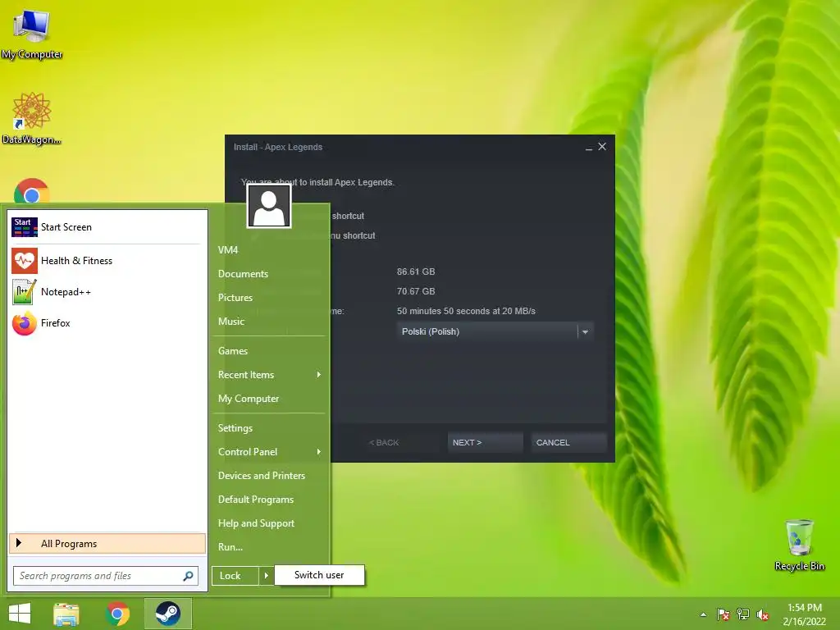The height and width of the screenshot is (630, 840).
Task: Close the Install - Apex Legends window
Action: pyautogui.click(x=602, y=146)
